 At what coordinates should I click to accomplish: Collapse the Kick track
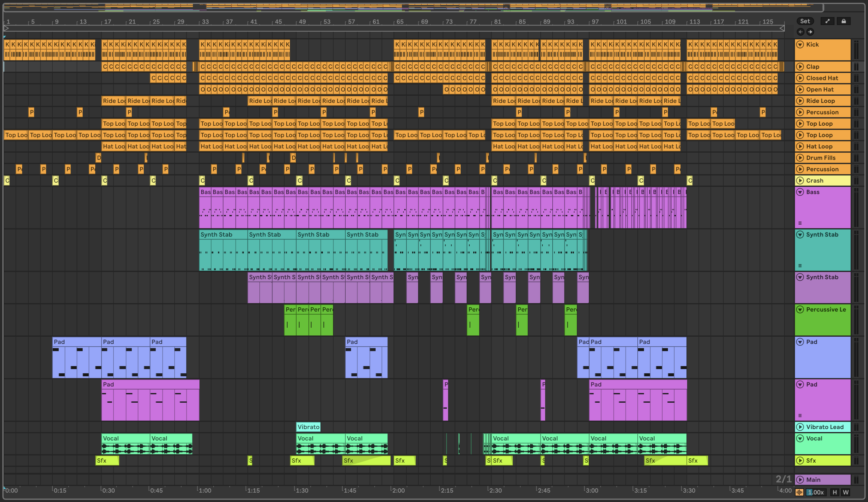tap(800, 45)
